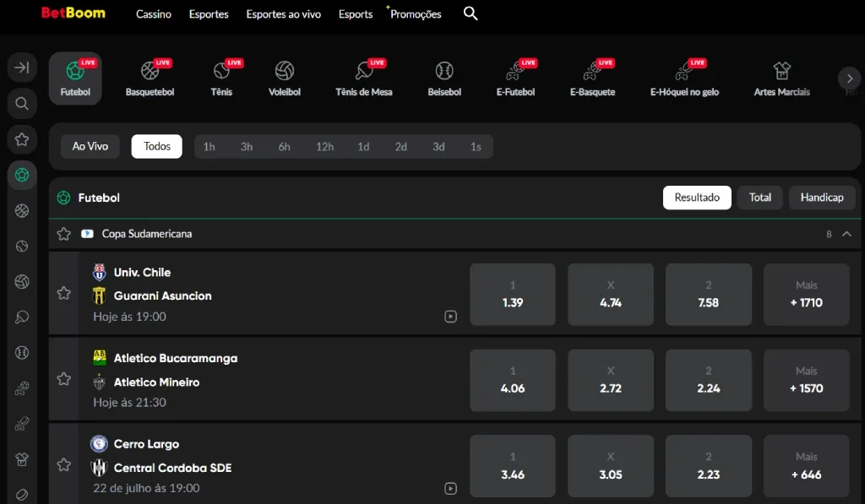Choose Basquetebol sport category

point(150,79)
